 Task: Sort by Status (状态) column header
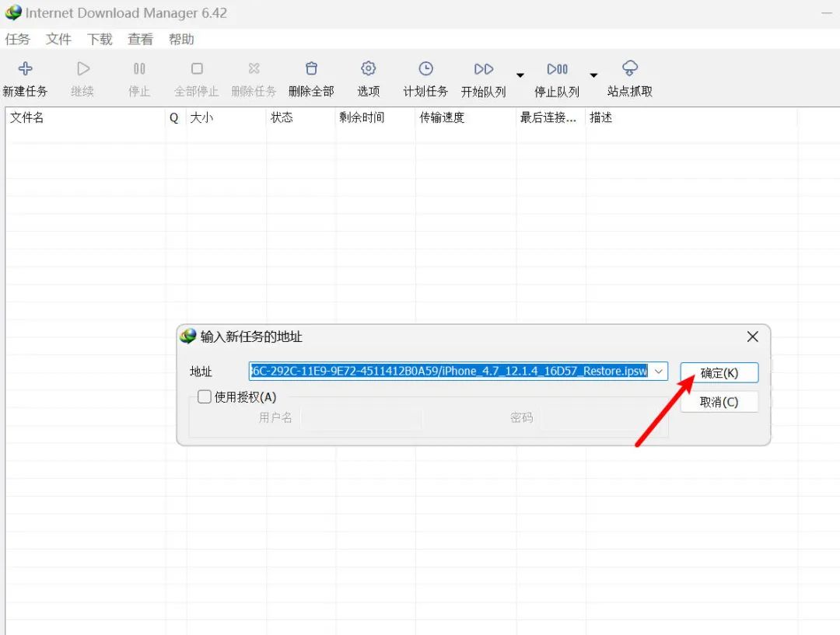(x=300, y=117)
